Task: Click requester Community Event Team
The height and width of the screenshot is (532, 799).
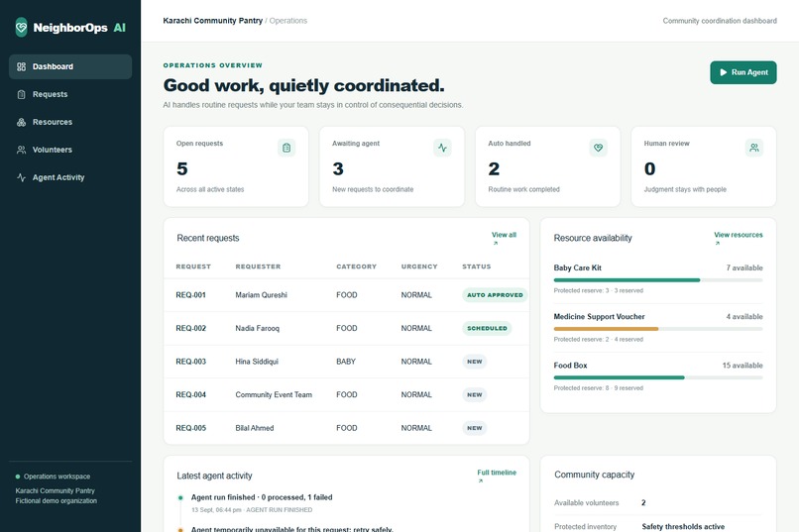Action: (274, 394)
